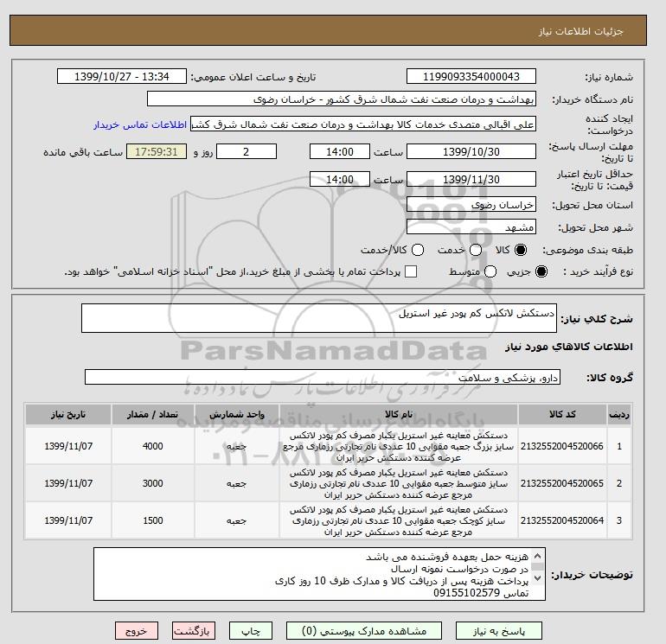Viewport: 666px width, 644px height.
Task: Click the response deadline date 1399/10/30 field
Action: 471,151
